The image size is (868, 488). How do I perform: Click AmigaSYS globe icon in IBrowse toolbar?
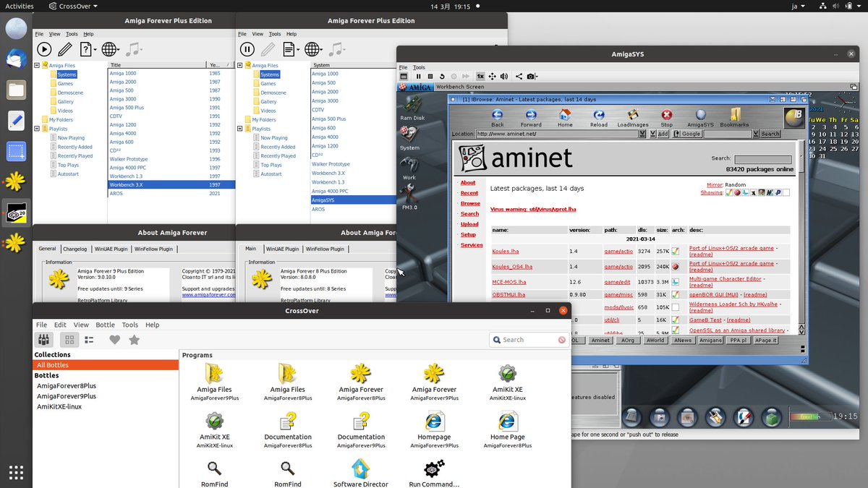click(700, 118)
